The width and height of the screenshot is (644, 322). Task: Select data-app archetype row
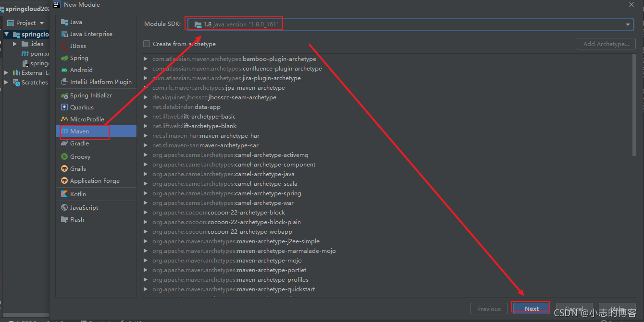387,107
